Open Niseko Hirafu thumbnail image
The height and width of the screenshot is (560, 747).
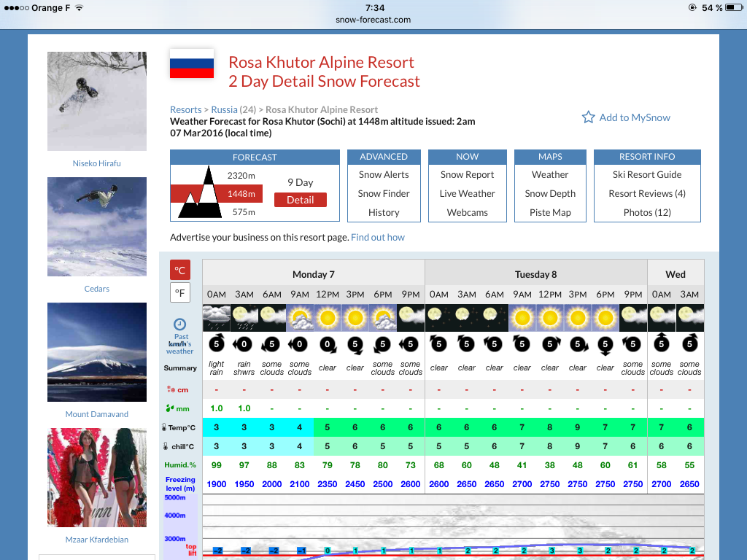point(97,101)
